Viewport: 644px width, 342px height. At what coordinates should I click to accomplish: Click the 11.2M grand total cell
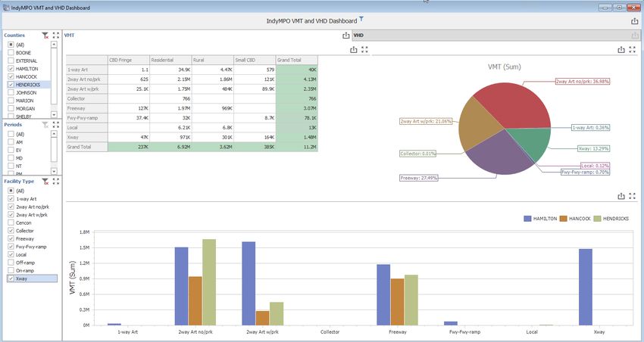(x=297, y=147)
